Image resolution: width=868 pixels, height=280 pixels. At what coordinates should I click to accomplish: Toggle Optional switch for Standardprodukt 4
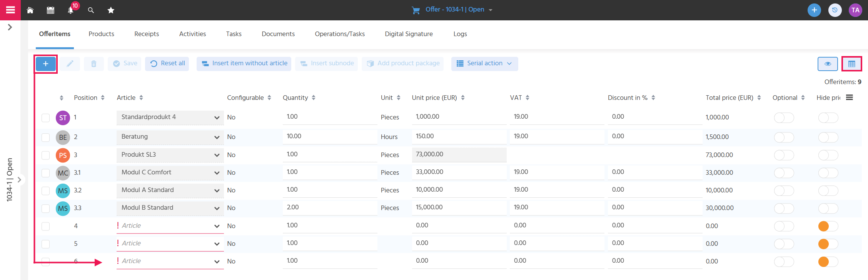(x=784, y=118)
